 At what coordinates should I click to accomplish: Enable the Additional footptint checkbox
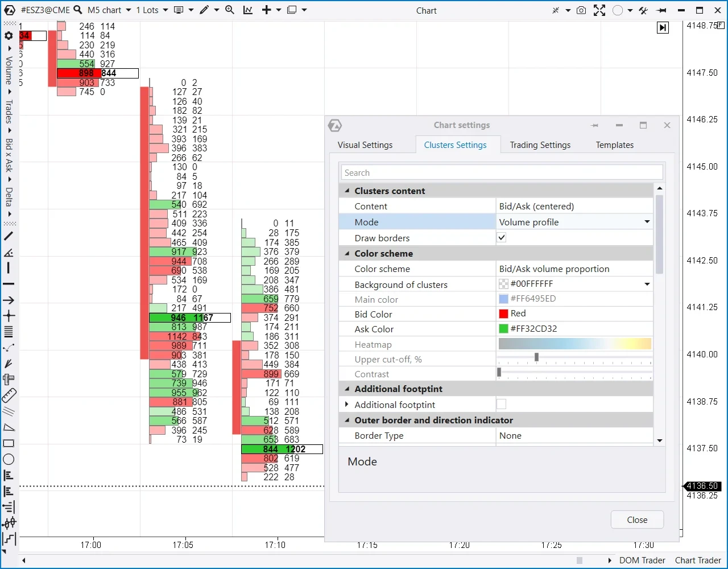coord(501,405)
